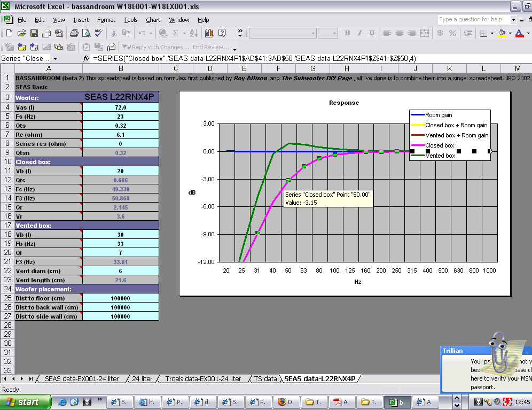Click the Undo arrow icon
532x410 pixels.
142,33
